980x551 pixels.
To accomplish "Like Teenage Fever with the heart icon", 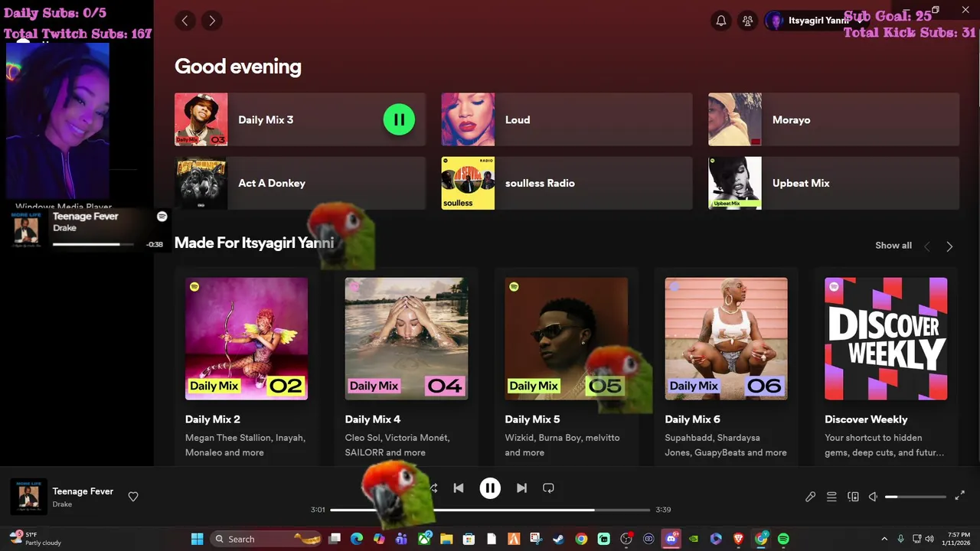I will pos(133,497).
